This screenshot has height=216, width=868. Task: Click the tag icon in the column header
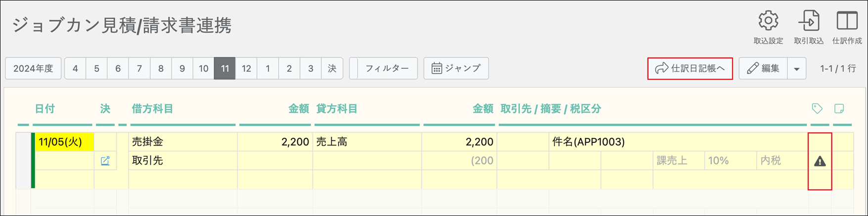(x=817, y=109)
